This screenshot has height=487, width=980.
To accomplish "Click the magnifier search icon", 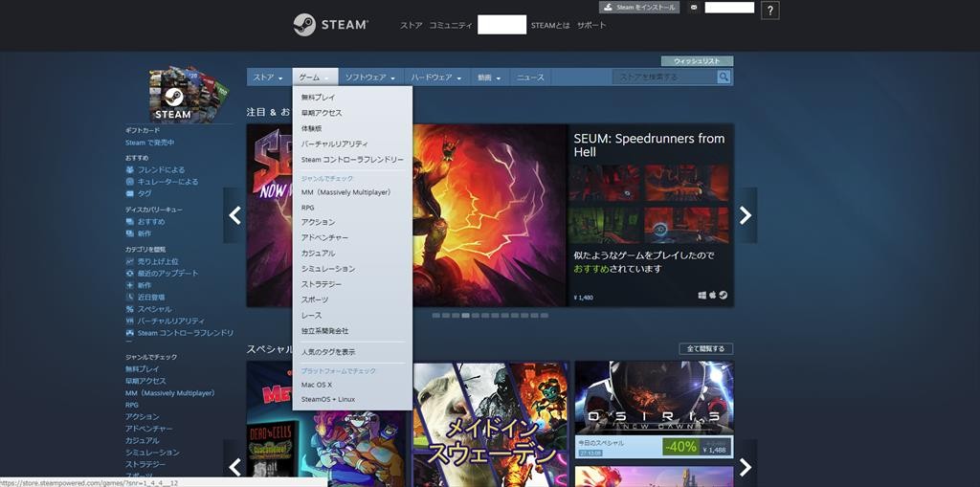I will (724, 77).
